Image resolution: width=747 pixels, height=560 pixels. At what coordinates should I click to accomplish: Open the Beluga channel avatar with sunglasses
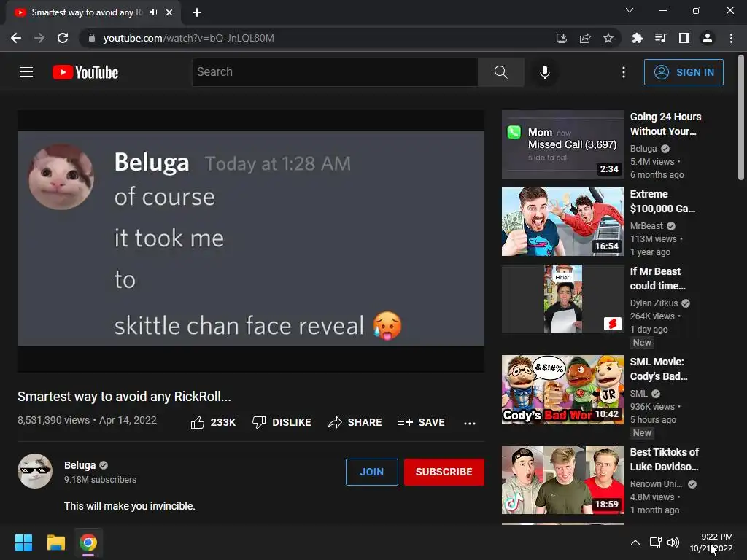point(35,471)
